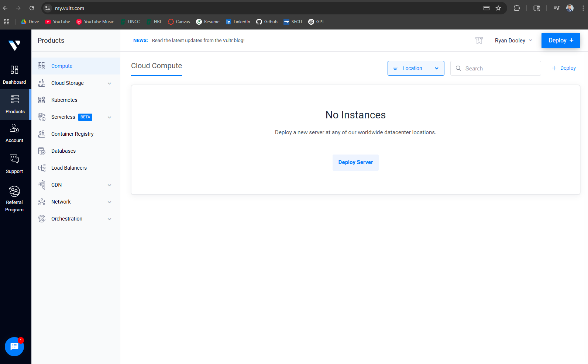Click the Network icon
Screen dimensions: 588x364
click(x=42, y=202)
